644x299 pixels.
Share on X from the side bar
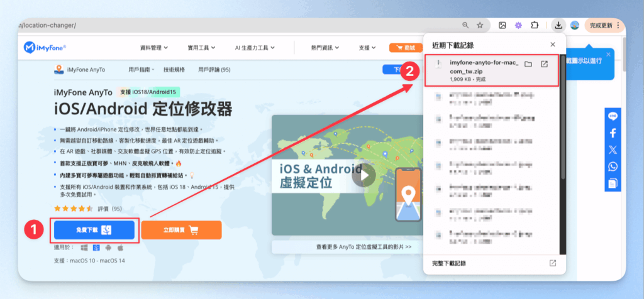[x=613, y=149]
